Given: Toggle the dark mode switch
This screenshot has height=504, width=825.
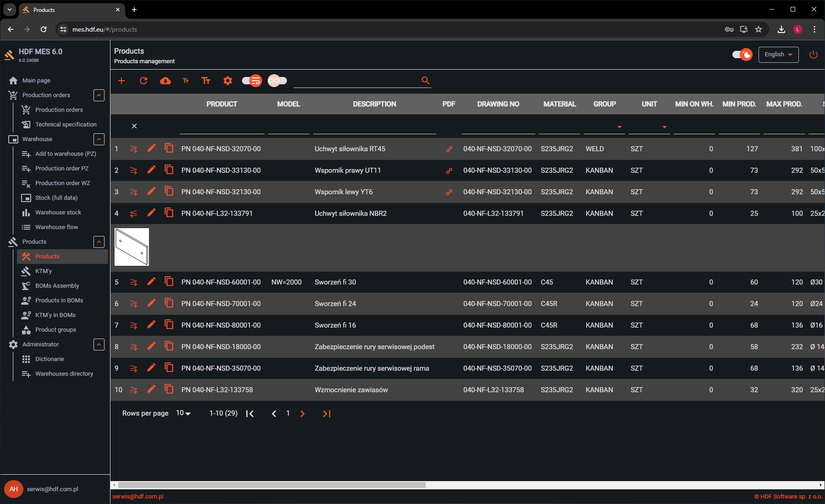Looking at the screenshot, I should point(742,55).
